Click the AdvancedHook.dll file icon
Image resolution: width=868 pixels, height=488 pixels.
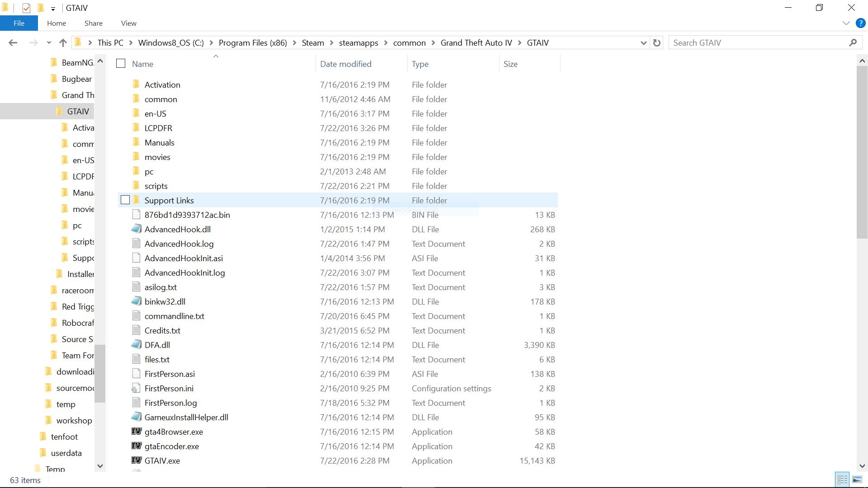(136, 229)
